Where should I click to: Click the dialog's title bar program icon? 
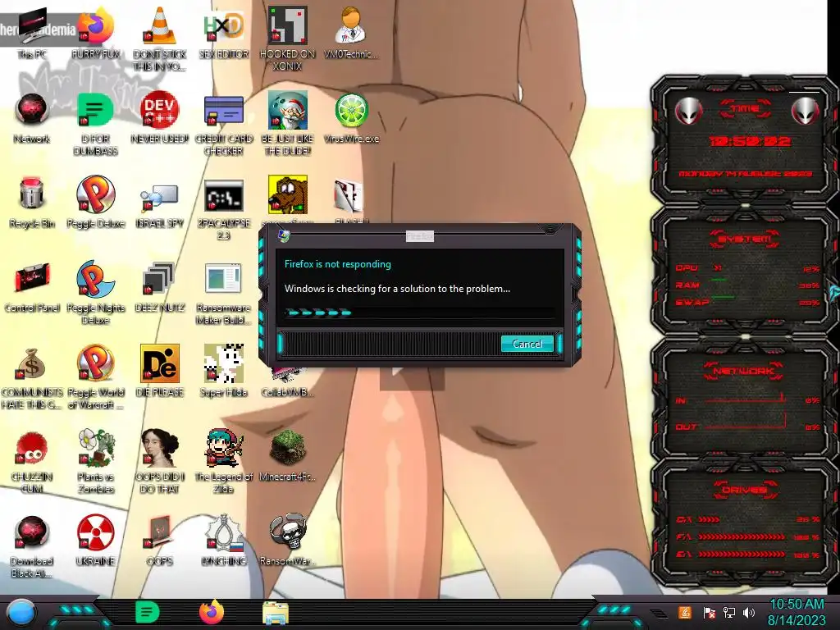tap(284, 235)
